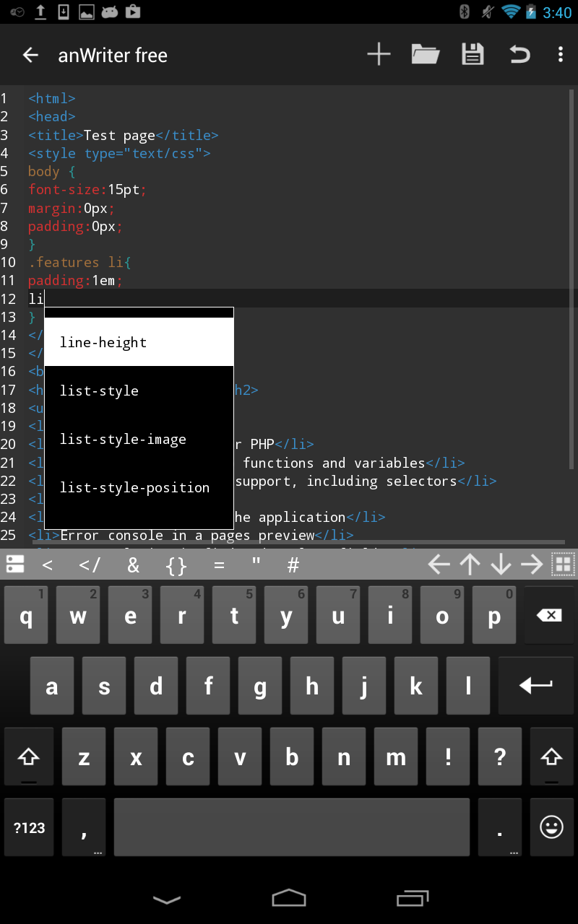Open a file using the folder icon

[x=426, y=55]
